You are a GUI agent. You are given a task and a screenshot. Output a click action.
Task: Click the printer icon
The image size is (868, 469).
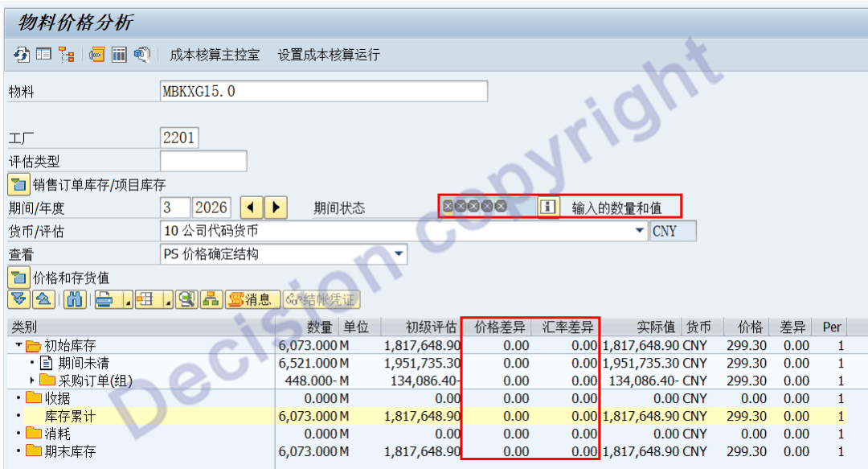tap(105, 300)
